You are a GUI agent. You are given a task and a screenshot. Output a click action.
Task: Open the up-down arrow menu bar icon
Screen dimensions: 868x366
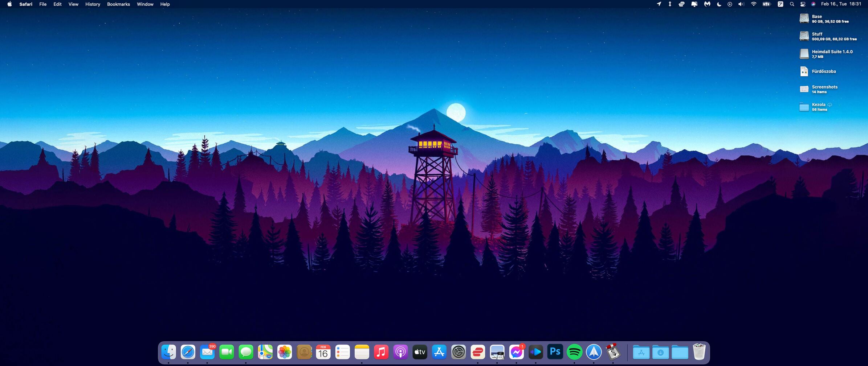coord(670,4)
